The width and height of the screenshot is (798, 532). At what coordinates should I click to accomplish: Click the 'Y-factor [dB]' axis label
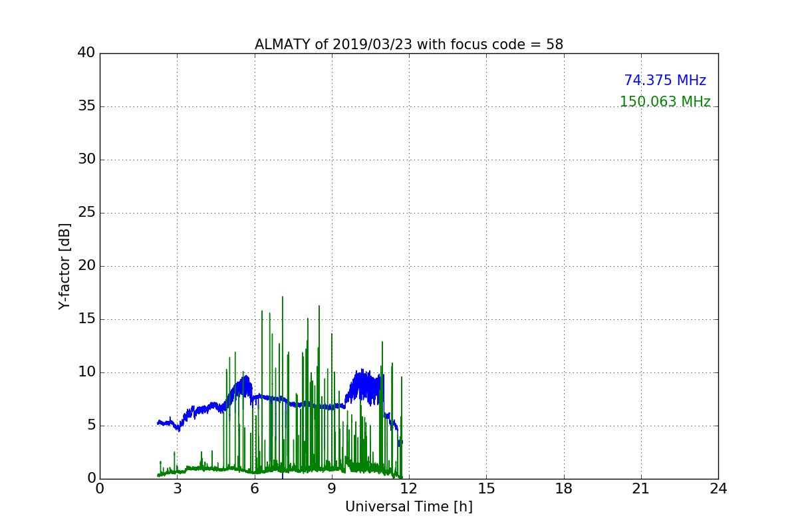[x=65, y=266]
